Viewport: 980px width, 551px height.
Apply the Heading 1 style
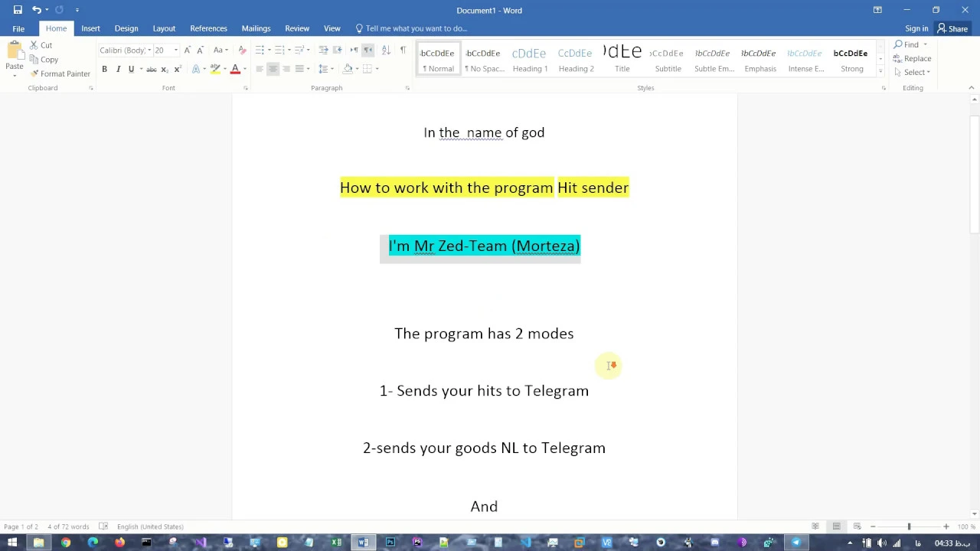(530, 60)
